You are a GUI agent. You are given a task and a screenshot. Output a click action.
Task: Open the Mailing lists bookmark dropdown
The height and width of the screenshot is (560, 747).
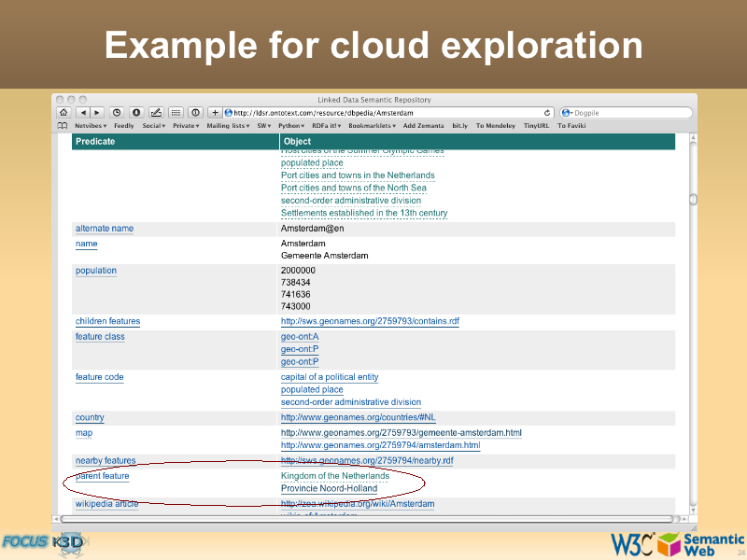[228, 125]
